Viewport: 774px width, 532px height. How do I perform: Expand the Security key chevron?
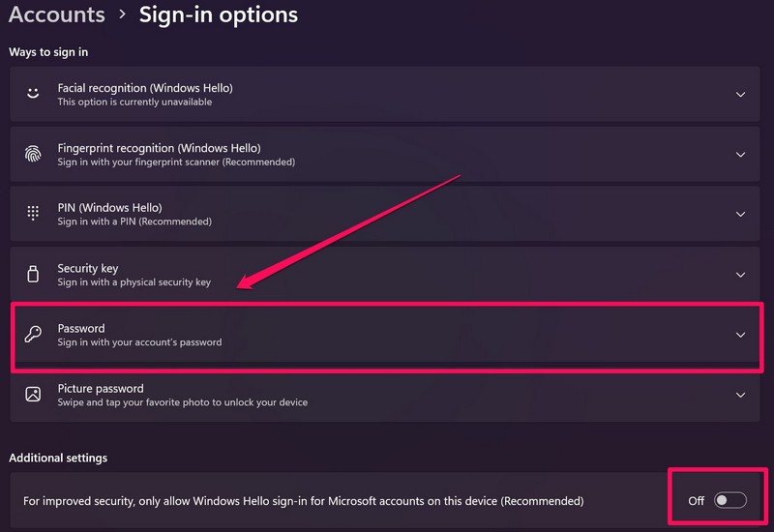tap(740, 275)
